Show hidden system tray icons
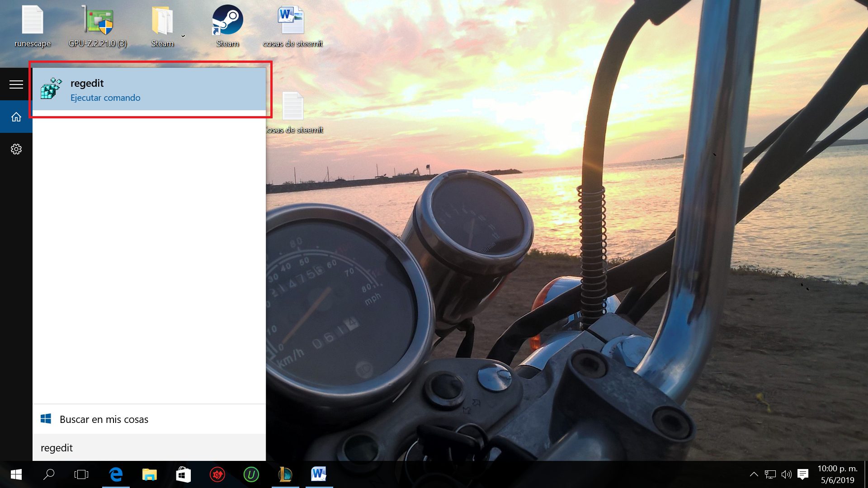 click(754, 474)
